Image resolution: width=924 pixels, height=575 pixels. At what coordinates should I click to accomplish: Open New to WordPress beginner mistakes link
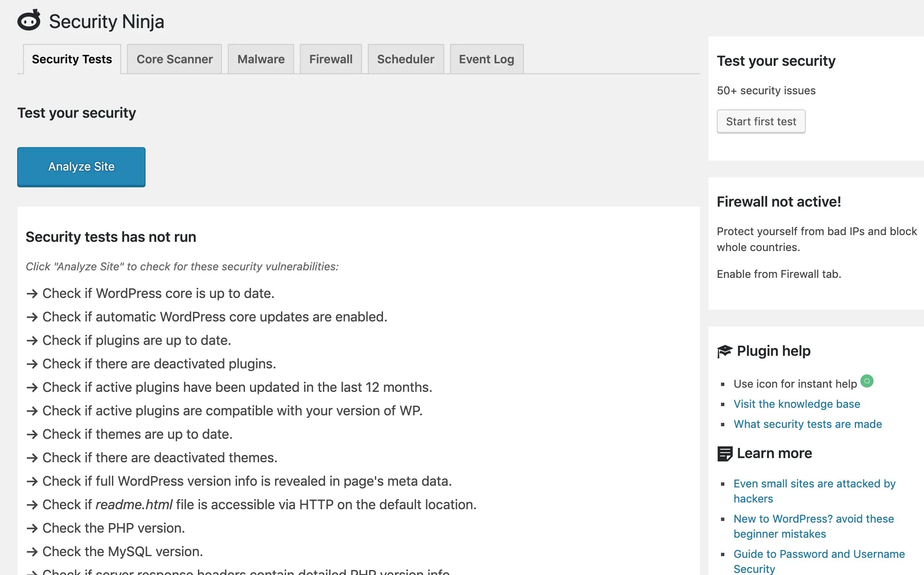(x=814, y=526)
